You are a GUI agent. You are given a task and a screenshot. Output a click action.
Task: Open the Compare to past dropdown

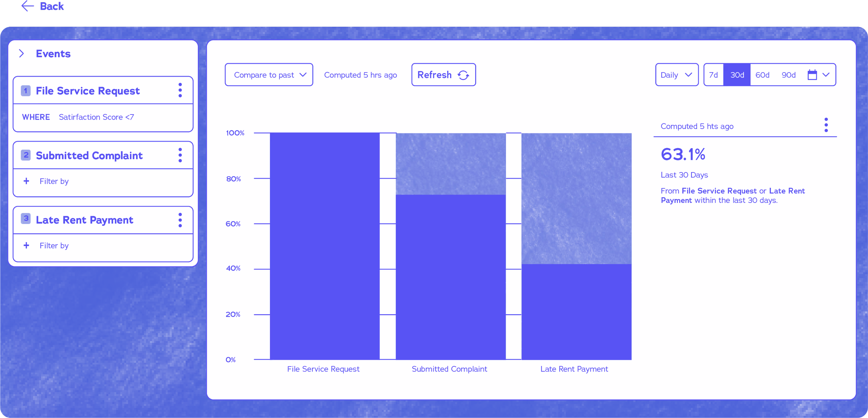269,75
